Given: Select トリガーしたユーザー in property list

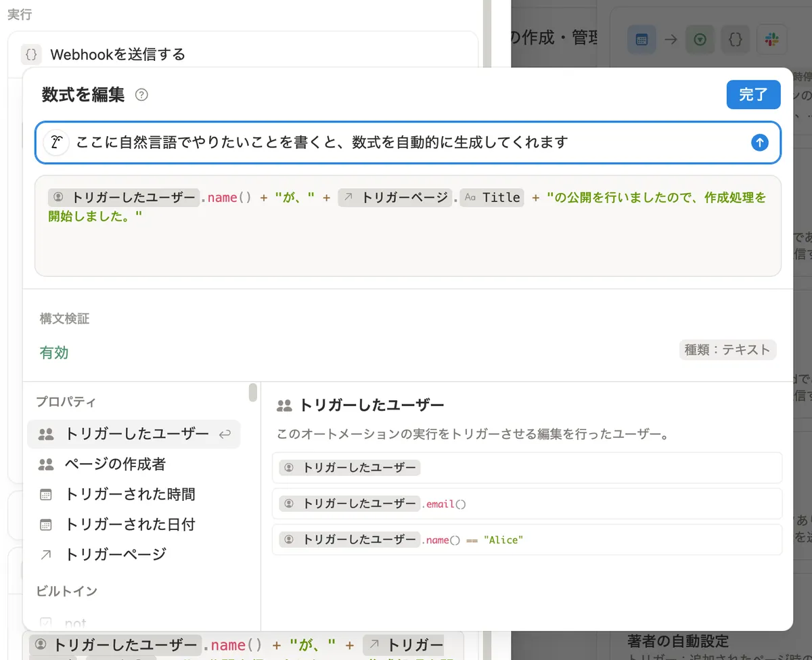Looking at the screenshot, I should point(134,435).
